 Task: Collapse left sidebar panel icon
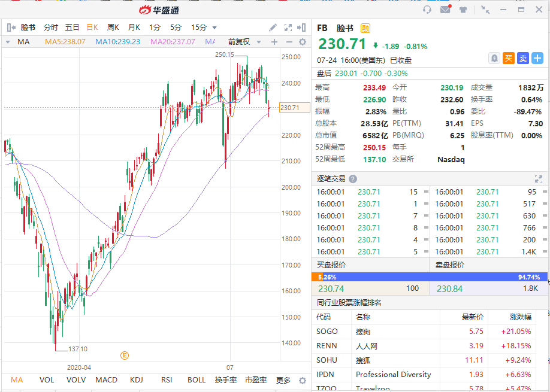(x=11, y=28)
